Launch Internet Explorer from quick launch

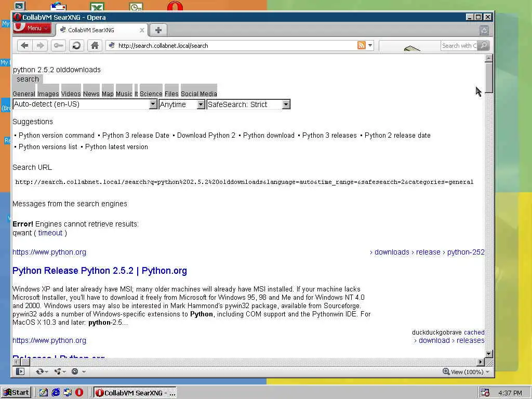(56, 393)
